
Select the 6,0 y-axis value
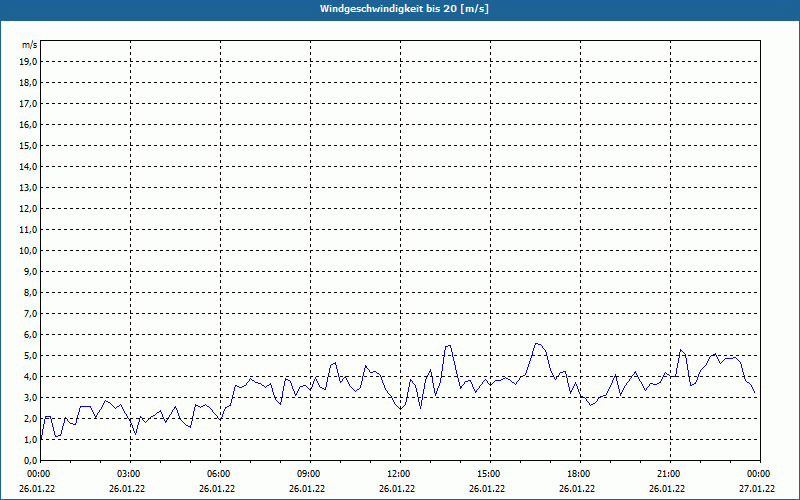[x=30, y=335]
